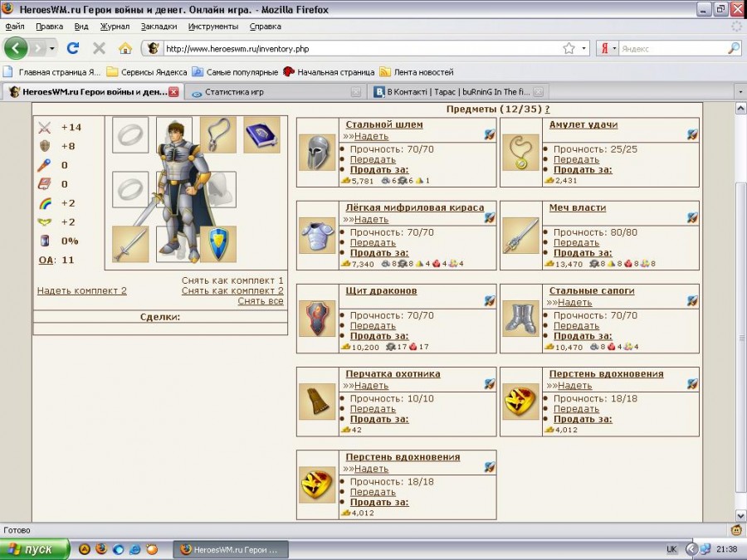747x560 pixels.
Task: Switch to the В Контакті tab
Action: click(457, 92)
